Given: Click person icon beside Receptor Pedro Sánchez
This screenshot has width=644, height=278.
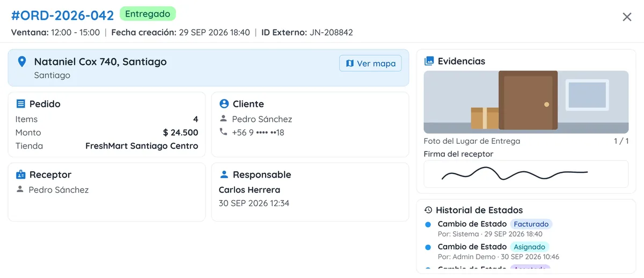Looking at the screenshot, I should pos(20,189).
